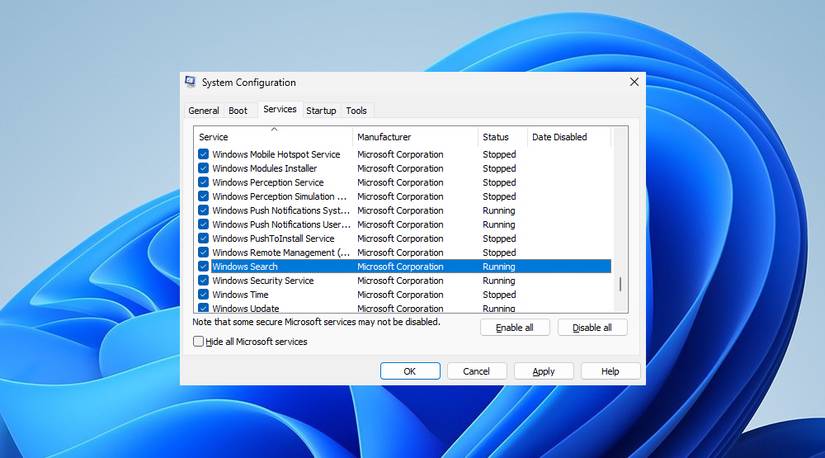This screenshot has width=825, height=458.
Task: Open the Tools tab
Action: [x=356, y=111]
